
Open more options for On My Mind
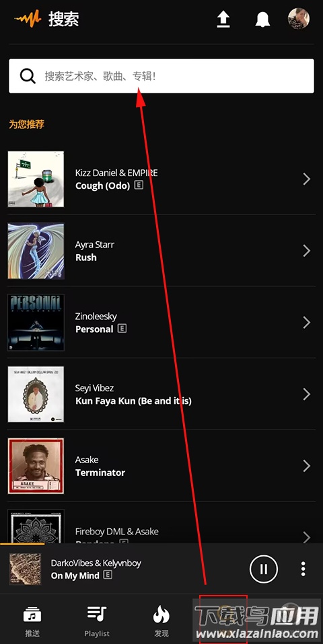tap(303, 569)
